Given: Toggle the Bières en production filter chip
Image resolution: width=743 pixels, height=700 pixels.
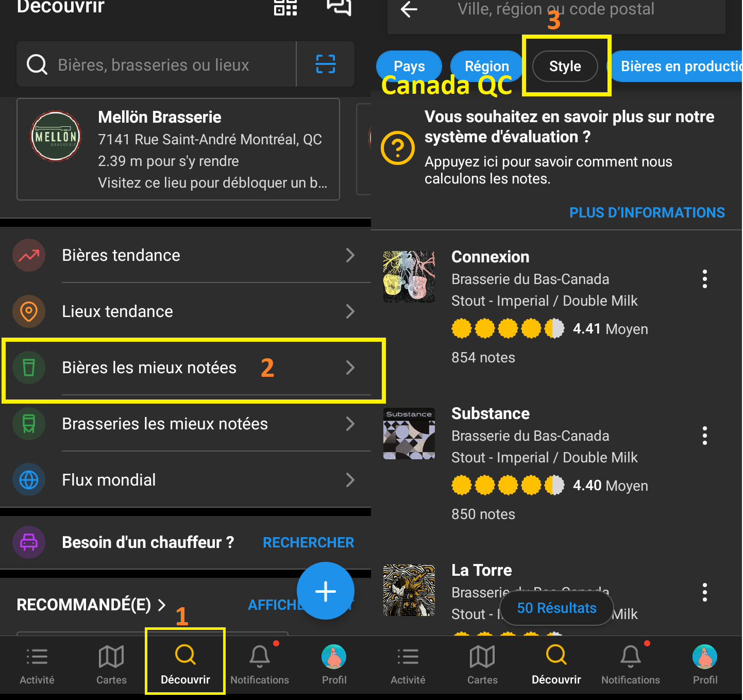Looking at the screenshot, I should coord(676,66).
